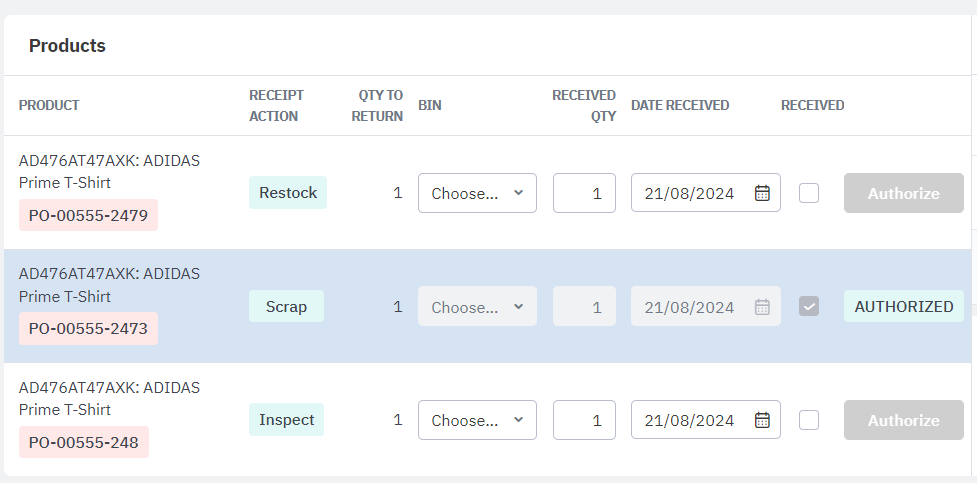This screenshot has height=483, width=977.
Task: Click the QTY TO RETURN column header
Action: pos(377,105)
